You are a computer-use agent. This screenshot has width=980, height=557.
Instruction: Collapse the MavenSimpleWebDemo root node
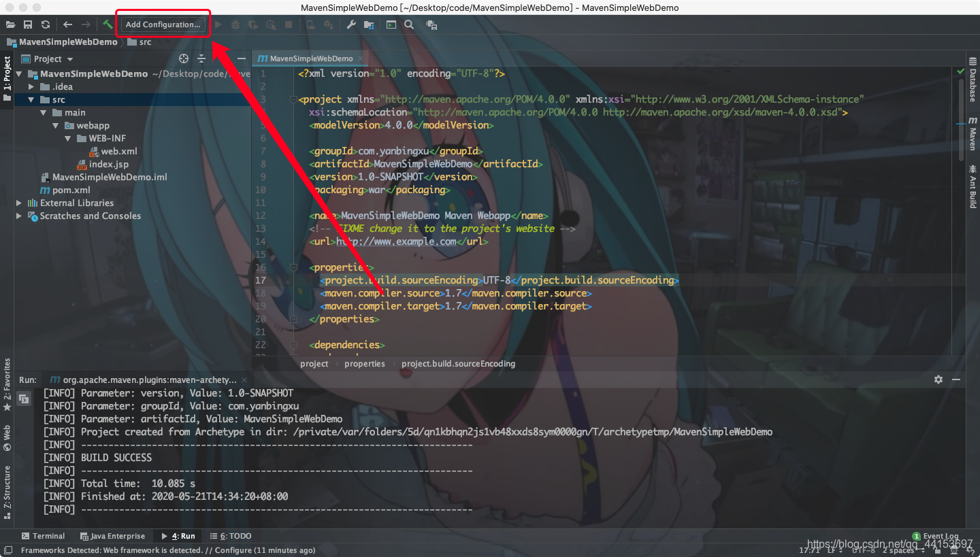18,73
